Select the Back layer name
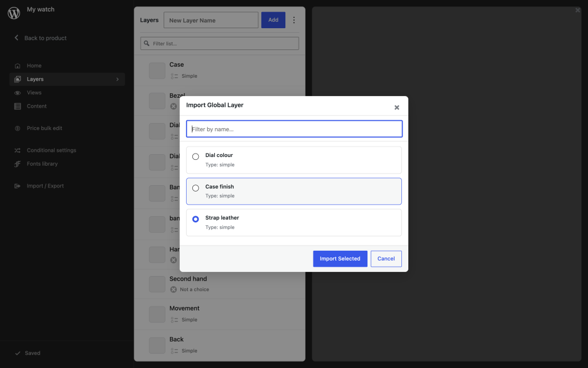This screenshot has height=368, width=588. [x=176, y=339]
